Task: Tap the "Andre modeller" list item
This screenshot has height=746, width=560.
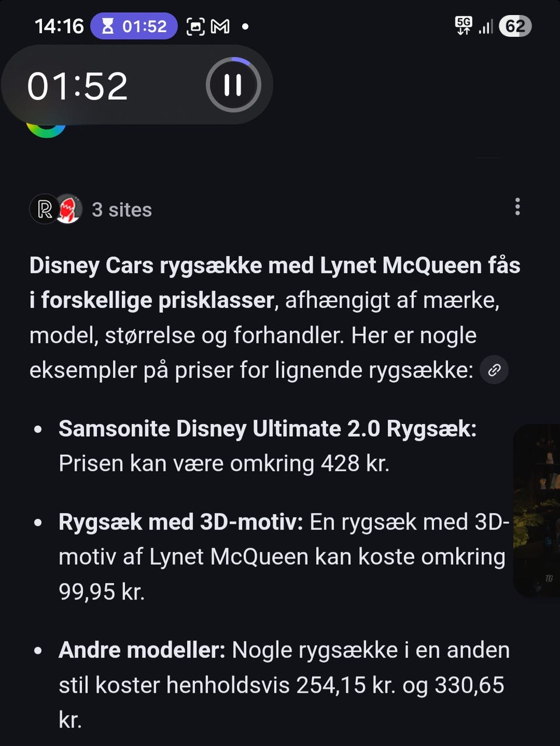Action: coord(142,650)
